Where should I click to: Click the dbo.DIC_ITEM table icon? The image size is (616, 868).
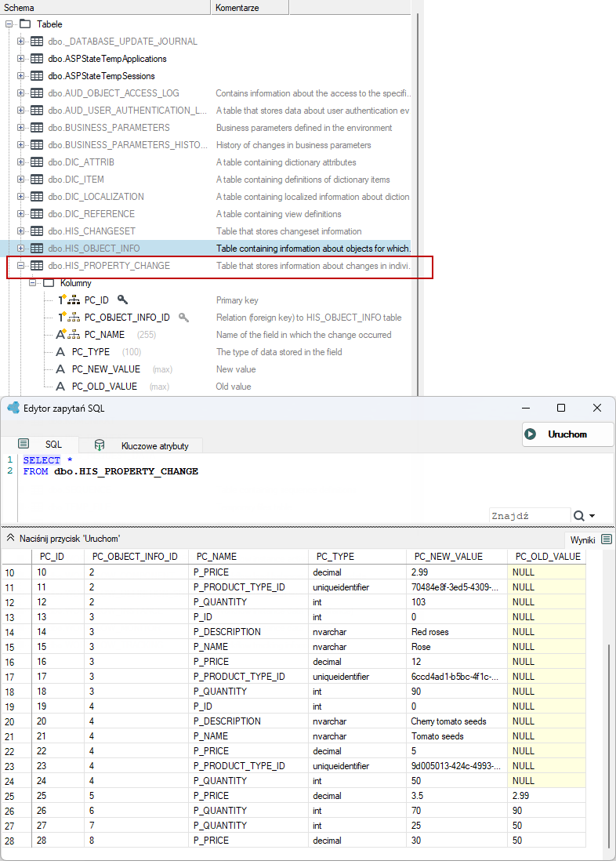coord(37,180)
